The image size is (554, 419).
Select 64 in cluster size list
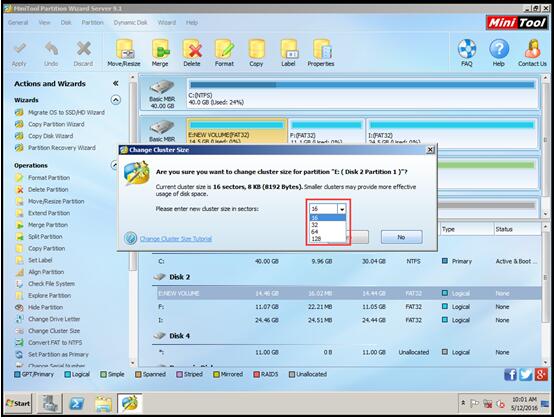(327, 232)
